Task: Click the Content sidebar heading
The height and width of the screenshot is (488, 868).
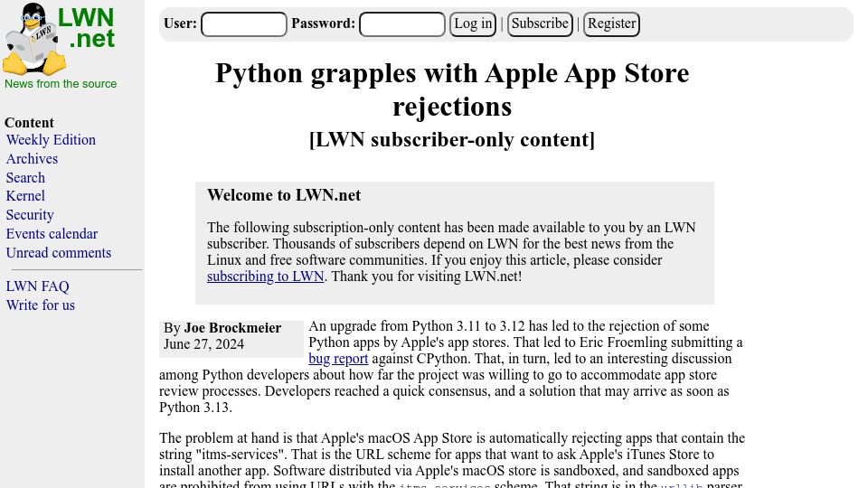Action: pyautogui.click(x=29, y=123)
